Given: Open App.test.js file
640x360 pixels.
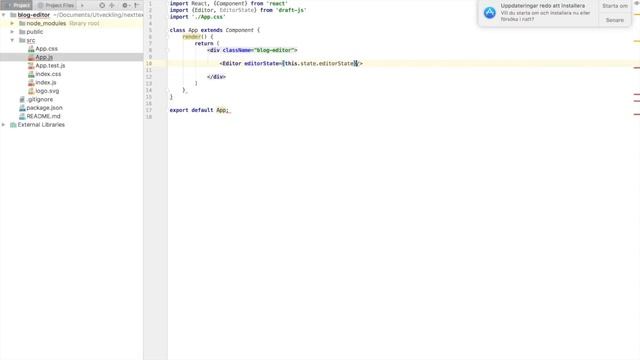Looking at the screenshot, I should (x=50, y=66).
